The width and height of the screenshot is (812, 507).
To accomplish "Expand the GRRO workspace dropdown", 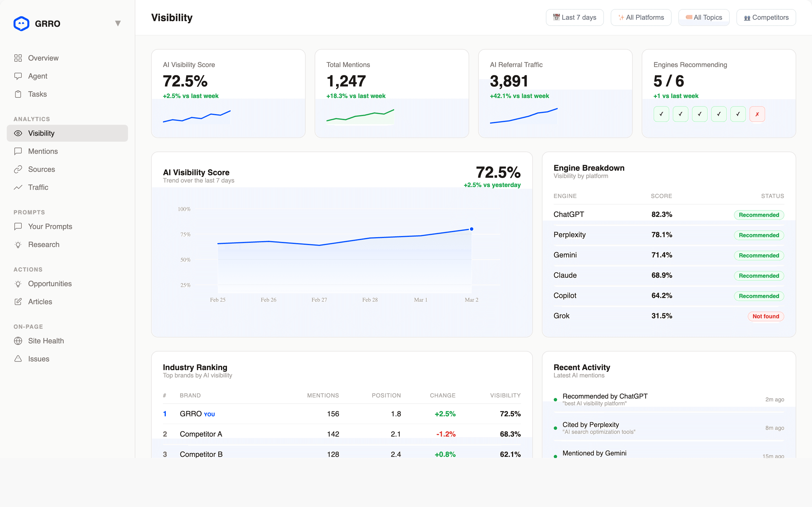I will pos(118,23).
